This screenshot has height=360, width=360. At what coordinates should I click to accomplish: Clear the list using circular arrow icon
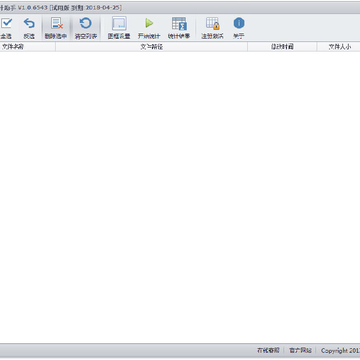click(86, 23)
